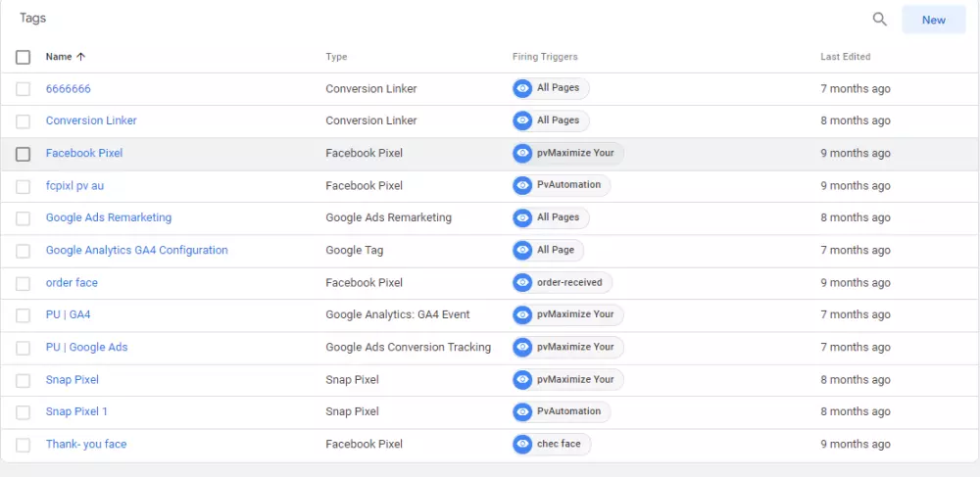
Task: Click the eye icon on order-received trigger
Action: [x=523, y=283]
